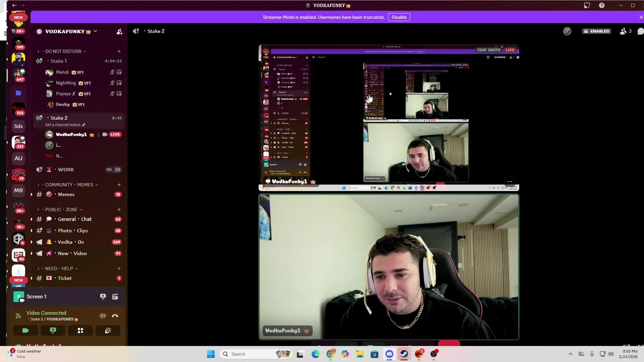Open noise suppression waveform icon

click(x=103, y=316)
